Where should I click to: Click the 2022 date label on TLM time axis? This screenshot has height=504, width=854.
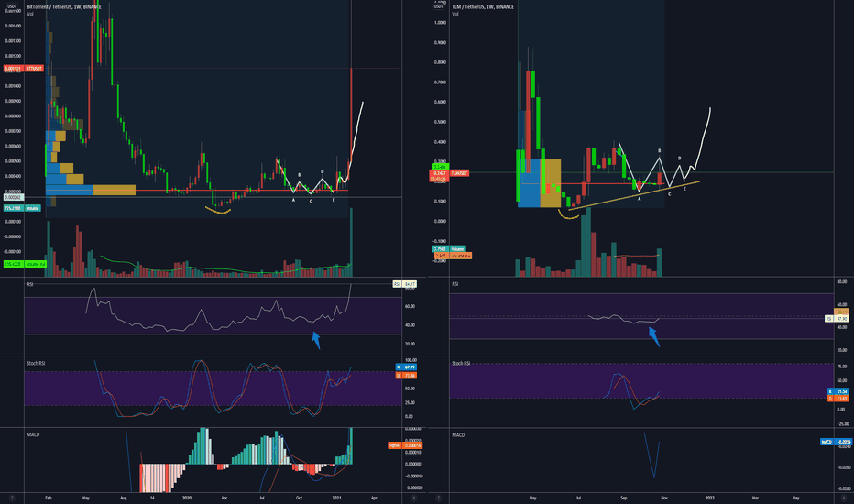point(709,498)
